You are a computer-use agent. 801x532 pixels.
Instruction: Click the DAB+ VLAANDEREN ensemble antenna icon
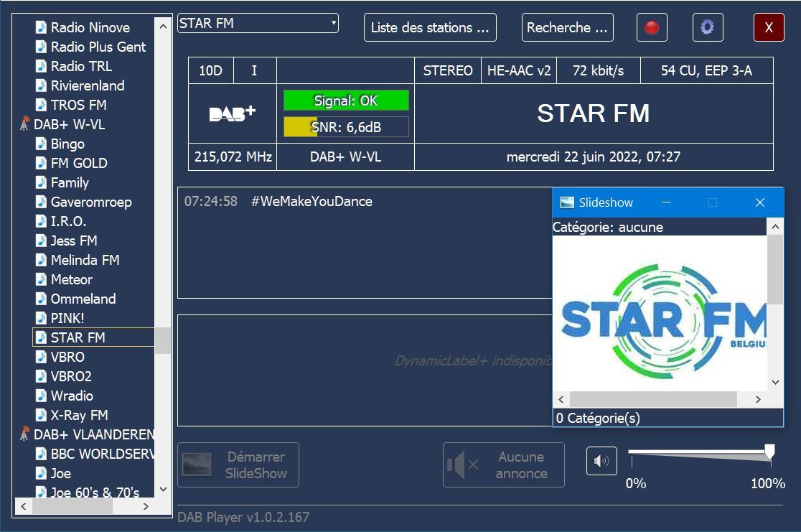tap(24, 434)
